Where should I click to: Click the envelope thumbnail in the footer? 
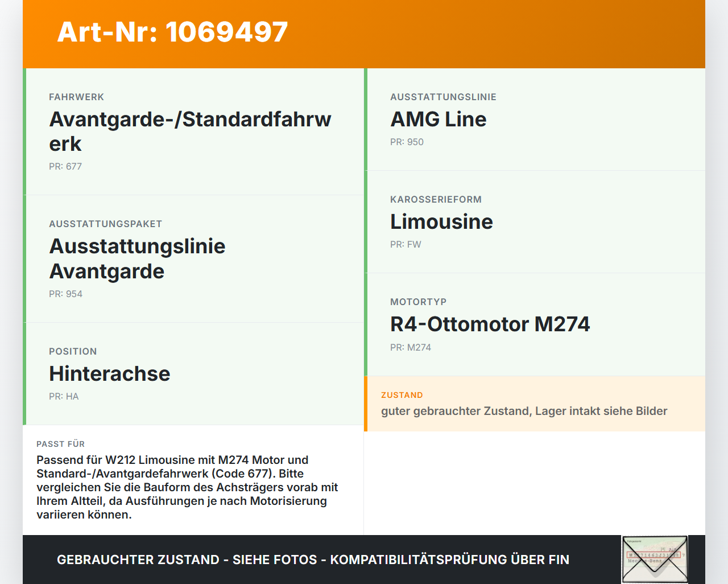(x=655, y=560)
